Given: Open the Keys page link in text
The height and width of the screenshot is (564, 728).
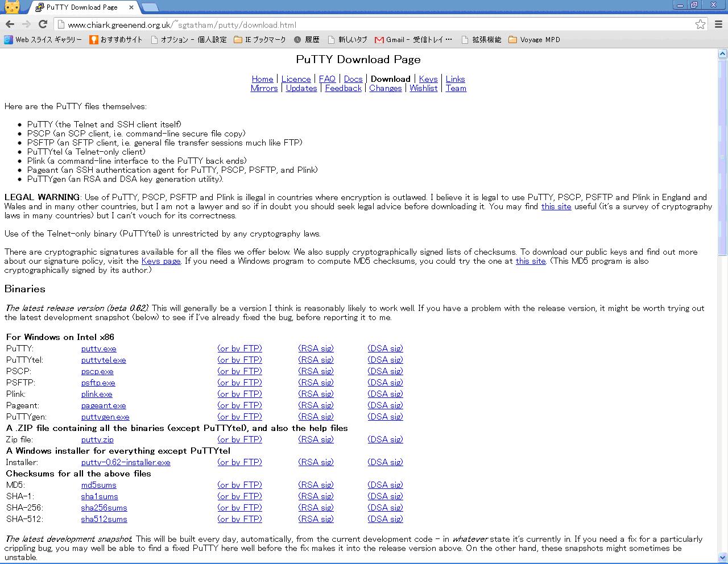Looking at the screenshot, I should (161, 261).
